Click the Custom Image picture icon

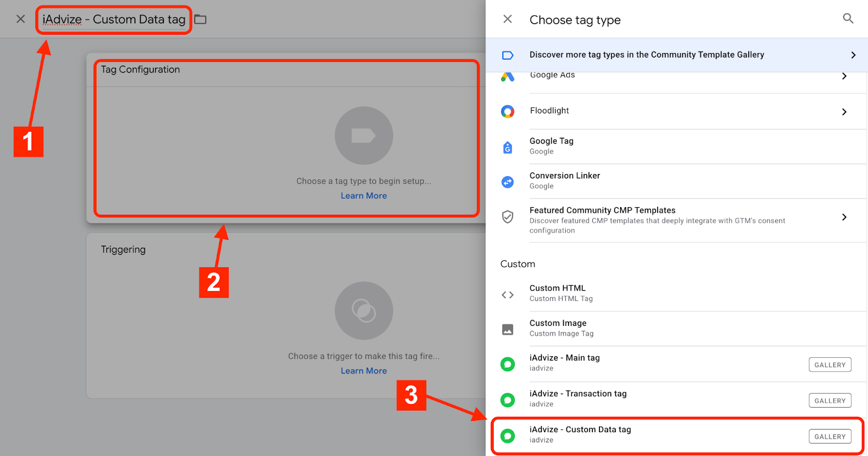coord(507,330)
